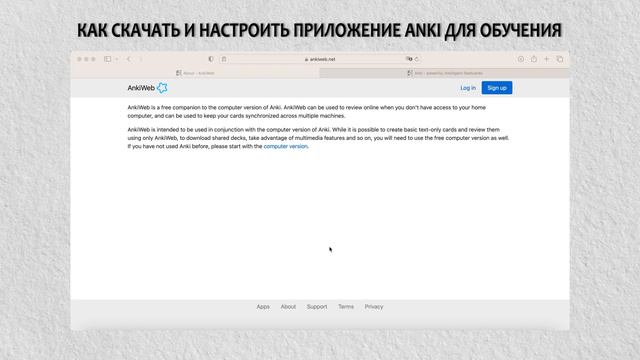The width and height of the screenshot is (640, 360).
Task: Go back with the Safari back arrow
Action: pyautogui.click(x=129, y=59)
